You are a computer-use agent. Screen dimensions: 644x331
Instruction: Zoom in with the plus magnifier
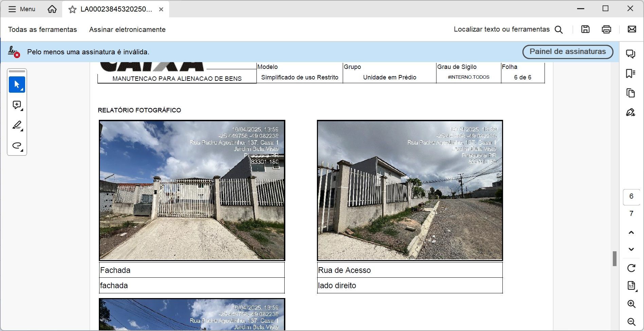tap(631, 304)
